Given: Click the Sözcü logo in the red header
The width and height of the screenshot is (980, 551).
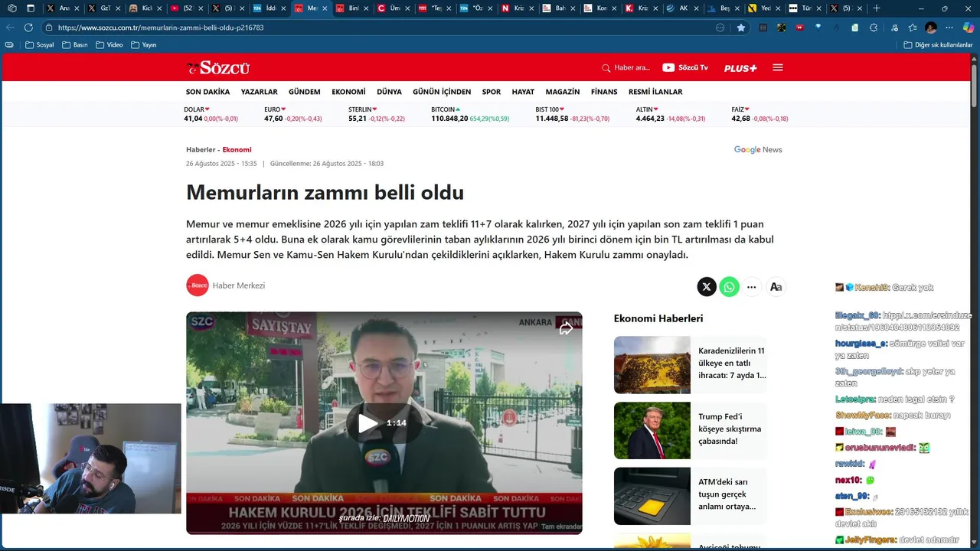Looking at the screenshot, I should pyautogui.click(x=218, y=67).
